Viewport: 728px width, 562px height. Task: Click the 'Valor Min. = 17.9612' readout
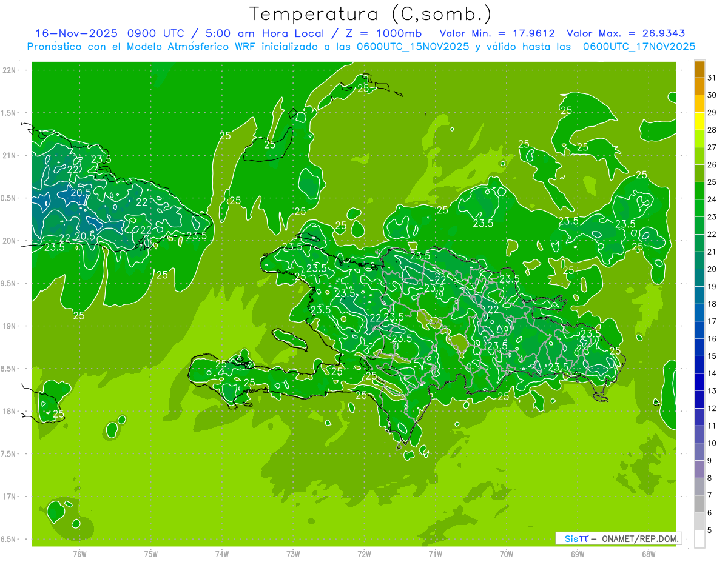coord(497,33)
